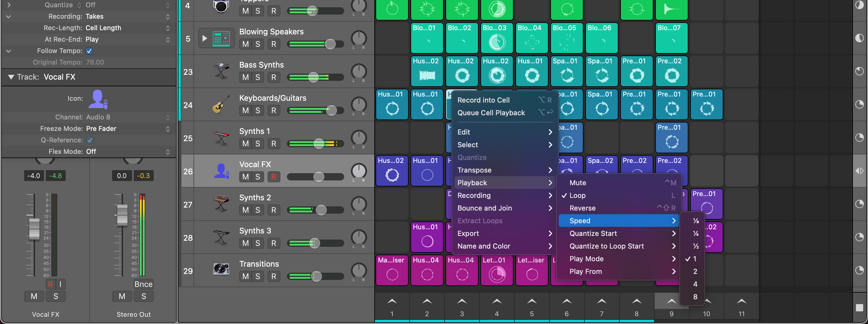Image resolution: width=868 pixels, height=324 pixels.
Task: Select the Transitions turntable icon
Action: tap(221, 270)
